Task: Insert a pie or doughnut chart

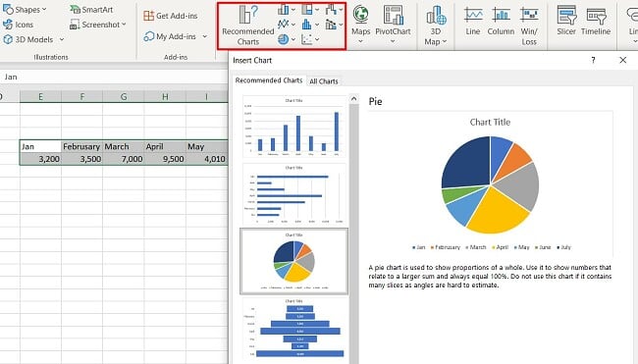Action: 284,39
